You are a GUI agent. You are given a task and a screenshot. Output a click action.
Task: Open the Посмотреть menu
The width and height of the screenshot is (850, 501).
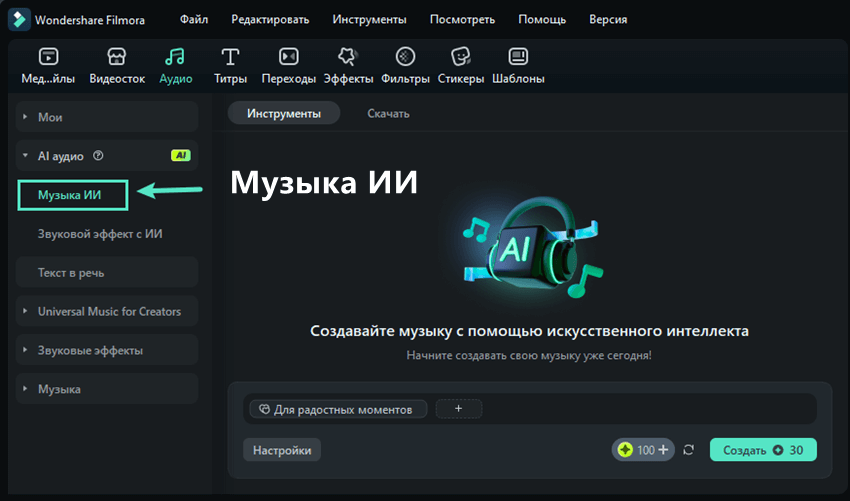(x=462, y=20)
